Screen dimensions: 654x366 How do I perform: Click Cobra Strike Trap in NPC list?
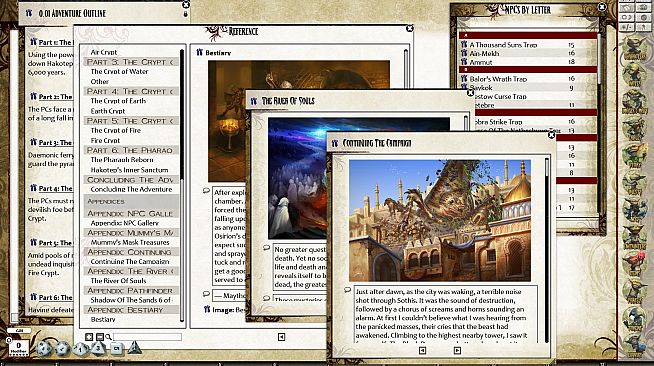498,122
